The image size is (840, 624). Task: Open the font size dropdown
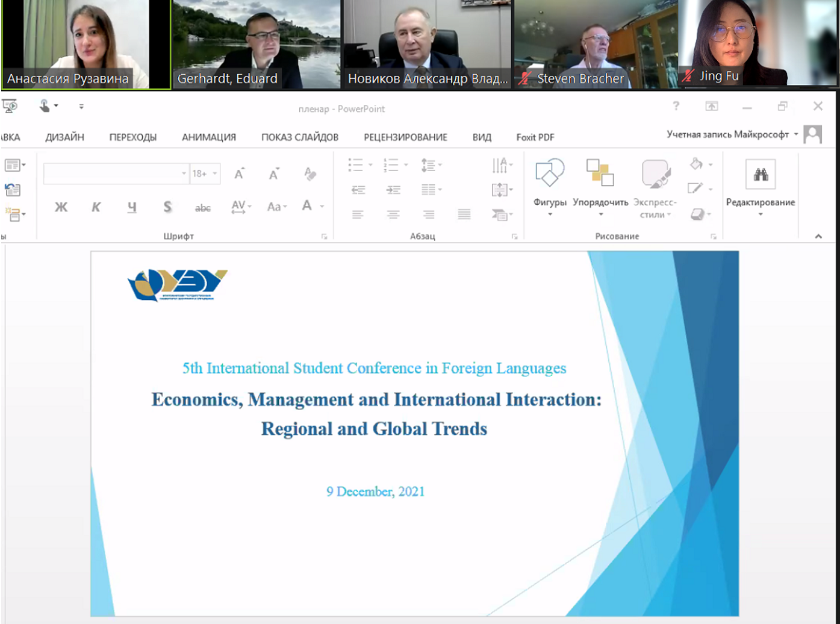point(214,174)
